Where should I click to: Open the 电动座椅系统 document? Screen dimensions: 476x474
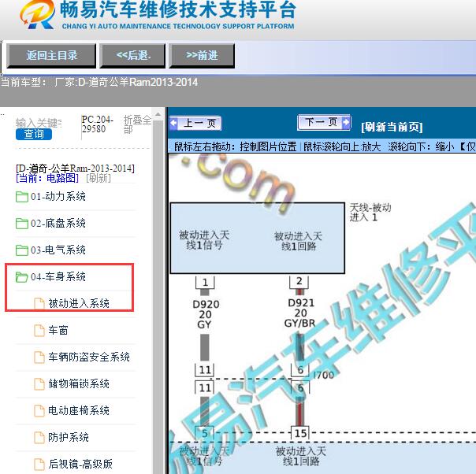(79, 410)
